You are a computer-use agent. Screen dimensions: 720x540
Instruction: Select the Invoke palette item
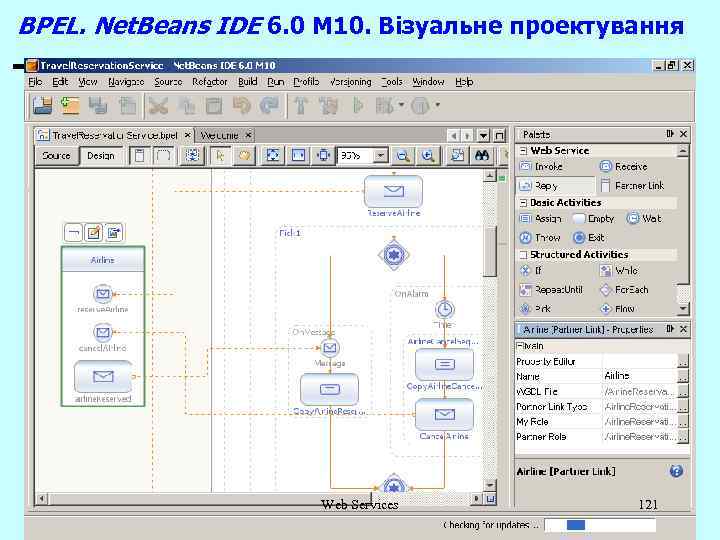tap(541, 166)
